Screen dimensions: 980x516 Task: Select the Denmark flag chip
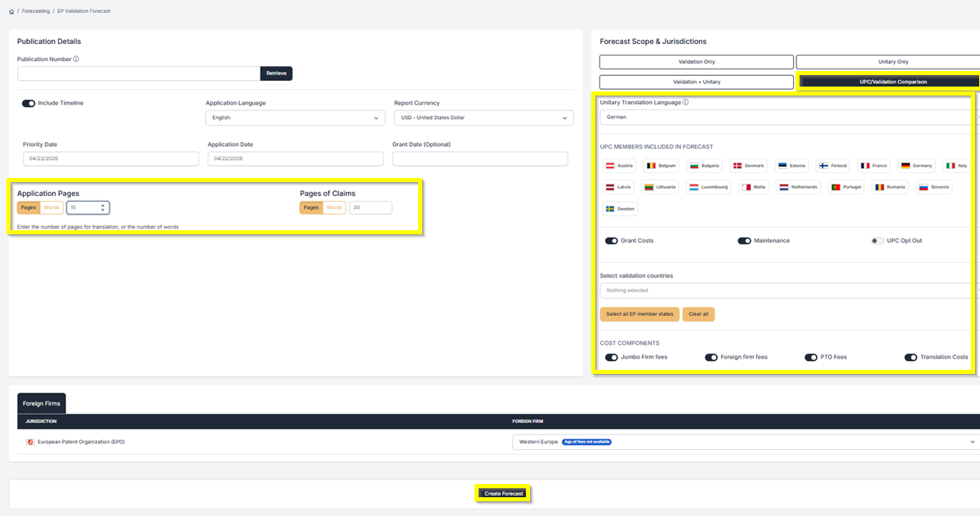click(x=749, y=166)
